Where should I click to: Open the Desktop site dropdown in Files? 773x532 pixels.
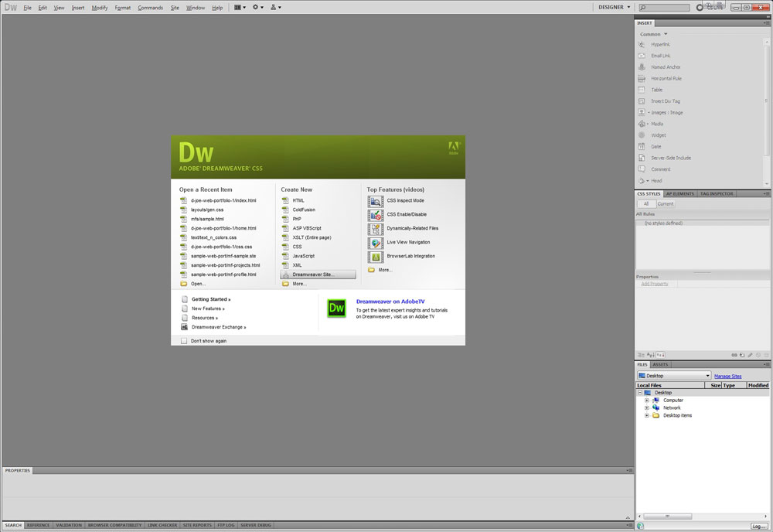pos(673,376)
